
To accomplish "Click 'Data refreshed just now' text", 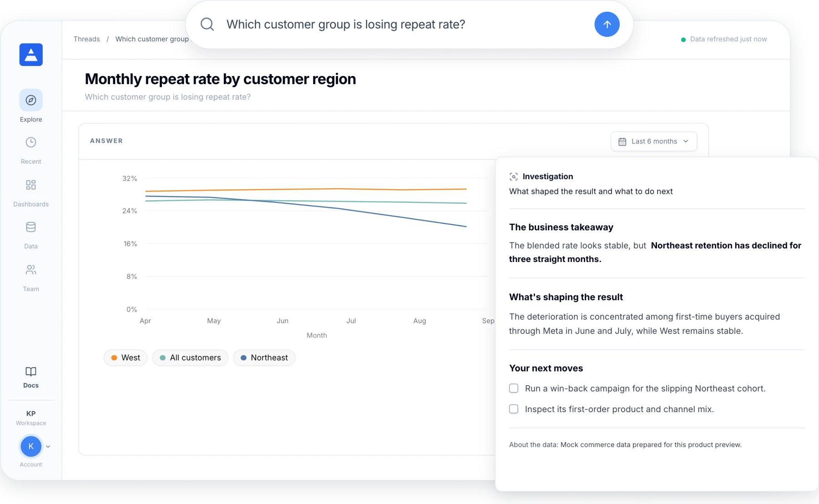I will coord(728,39).
